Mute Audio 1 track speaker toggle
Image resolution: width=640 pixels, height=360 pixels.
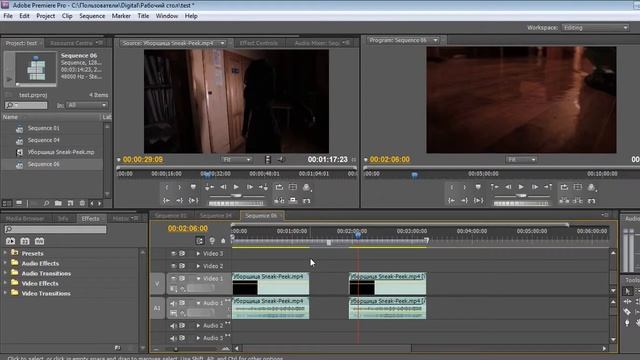(173, 303)
